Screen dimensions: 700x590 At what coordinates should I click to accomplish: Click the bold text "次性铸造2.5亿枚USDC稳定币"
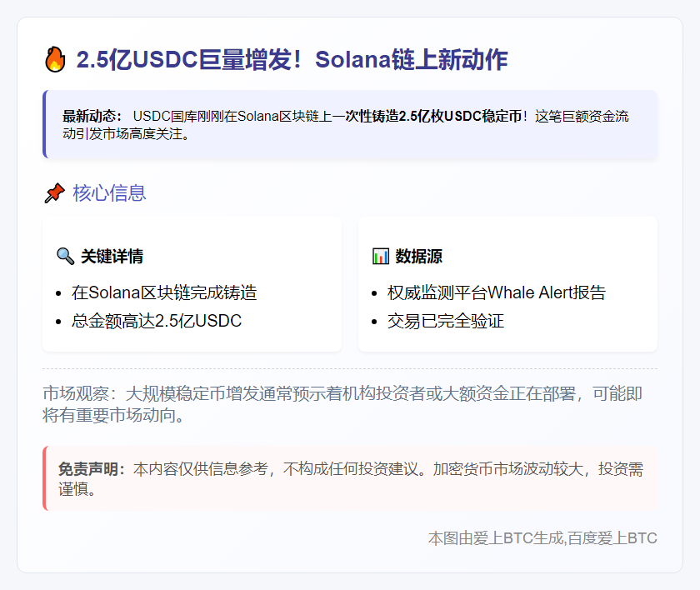(x=433, y=117)
